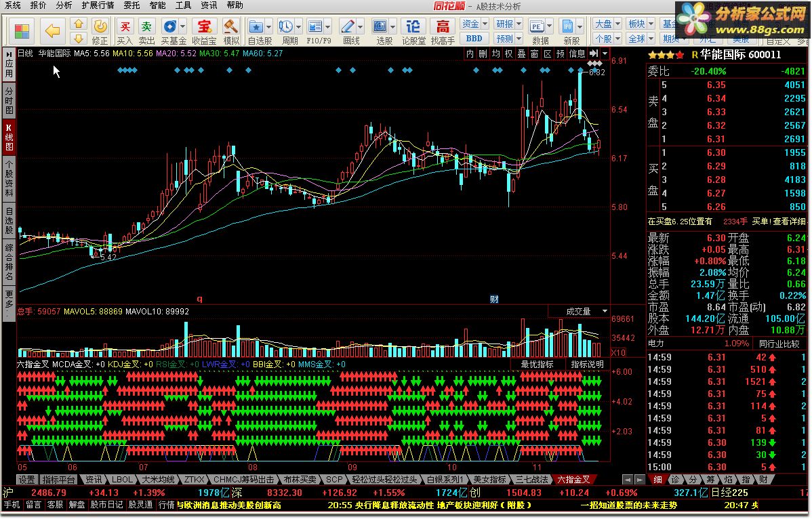The width and height of the screenshot is (812, 519).
Task: Click the 财 marker on the chart
Action: (x=494, y=299)
